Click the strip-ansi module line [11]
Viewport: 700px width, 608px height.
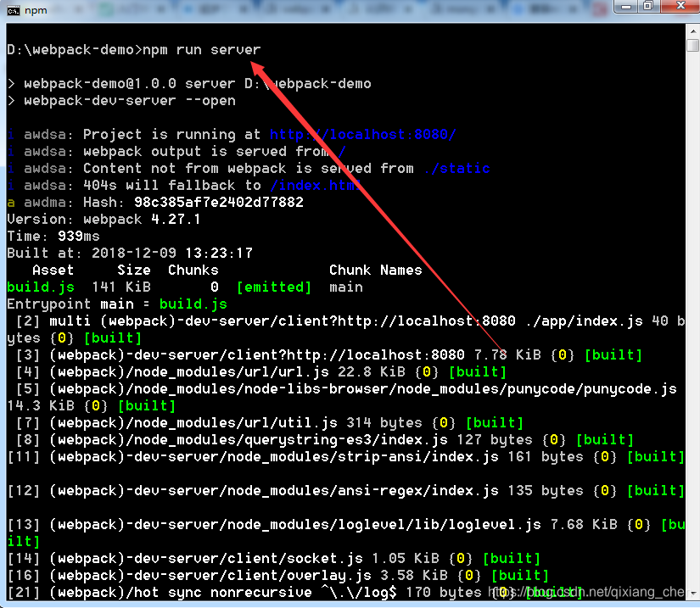(346, 457)
